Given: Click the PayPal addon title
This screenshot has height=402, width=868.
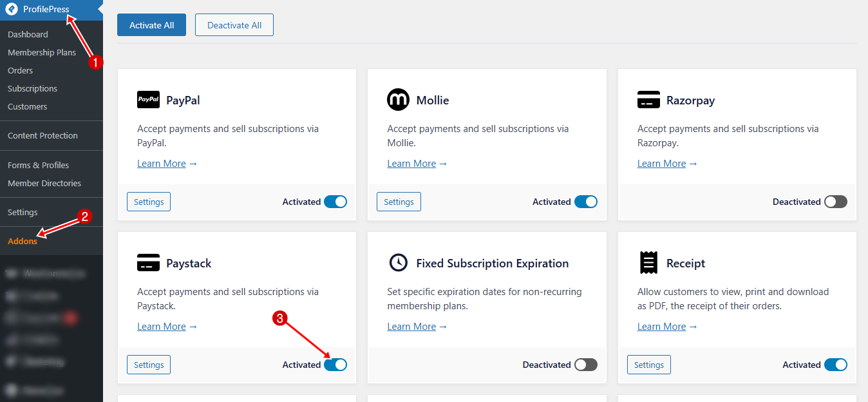Looking at the screenshot, I should tap(183, 100).
